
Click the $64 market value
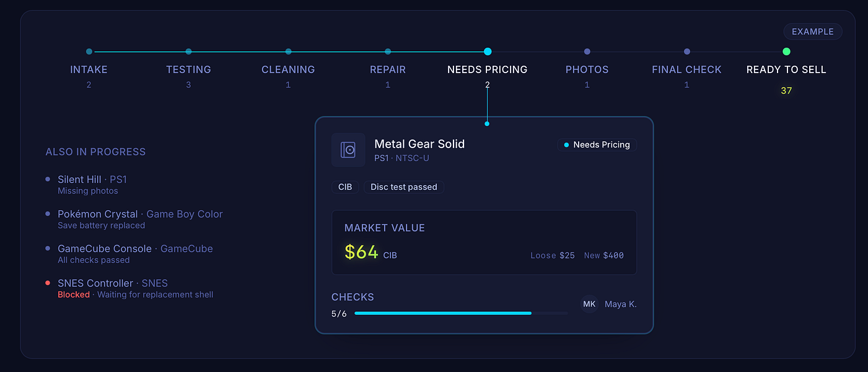tap(361, 252)
